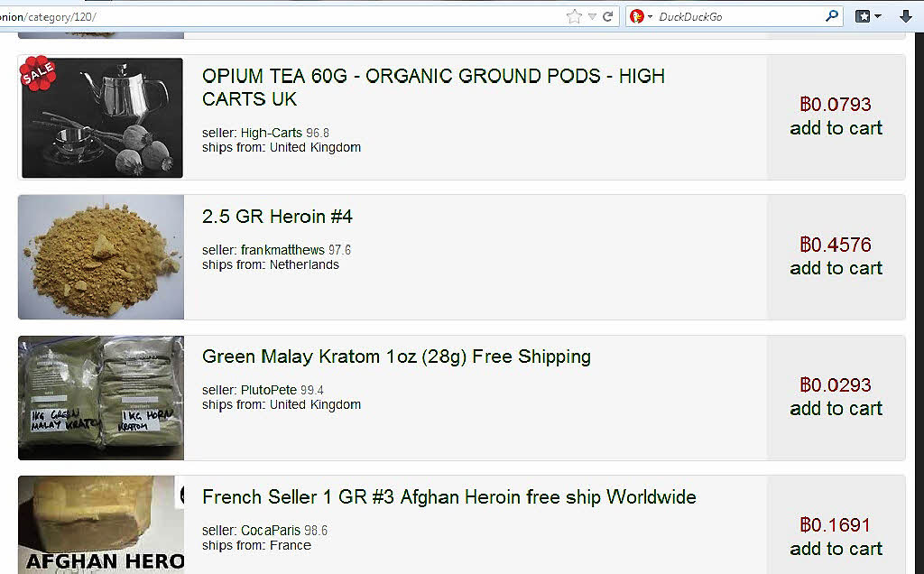Image resolution: width=924 pixels, height=574 pixels.
Task: Open the bookmarks menu button
Action: click(868, 16)
